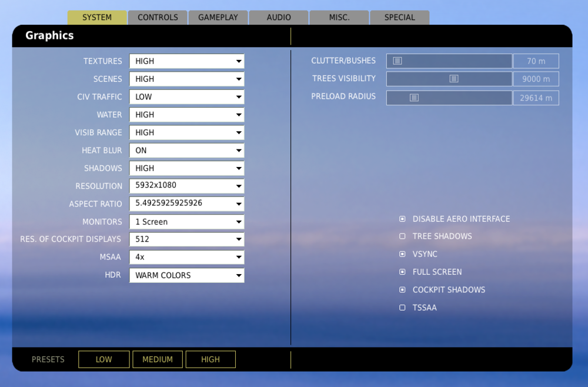Enable the TSSAA checkbox
This screenshot has width=588, height=387.
tap(402, 308)
